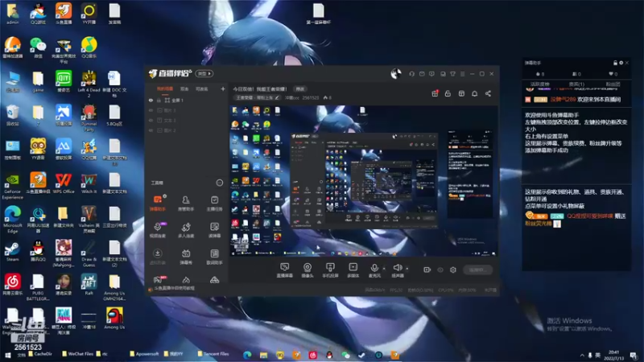
Task: Open the hamburger menu in title bar
Action: tap(462, 74)
